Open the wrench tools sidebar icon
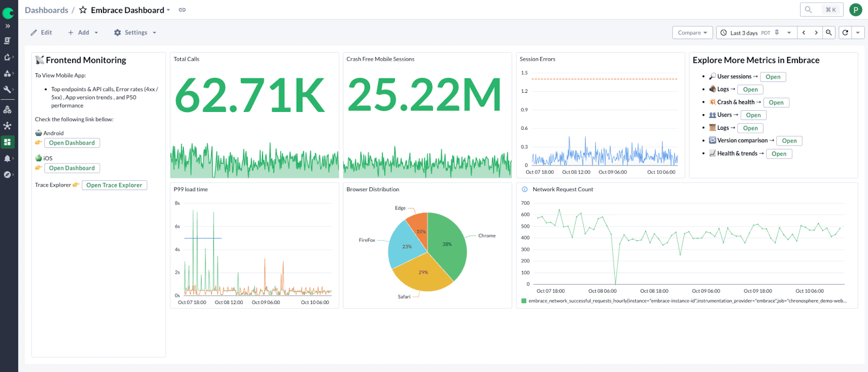The height and width of the screenshot is (372, 868). pyautogui.click(x=8, y=90)
